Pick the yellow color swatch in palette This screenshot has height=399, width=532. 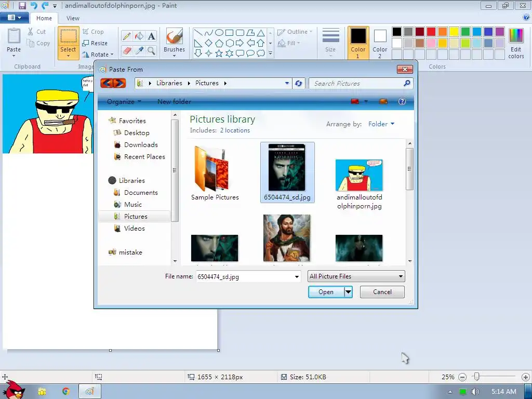[454, 32]
